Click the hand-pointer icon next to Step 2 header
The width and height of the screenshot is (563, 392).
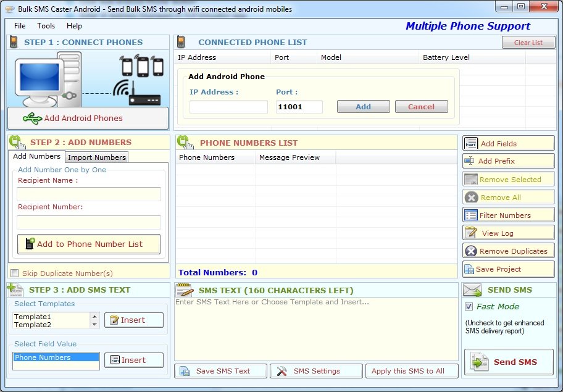tap(17, 142)
